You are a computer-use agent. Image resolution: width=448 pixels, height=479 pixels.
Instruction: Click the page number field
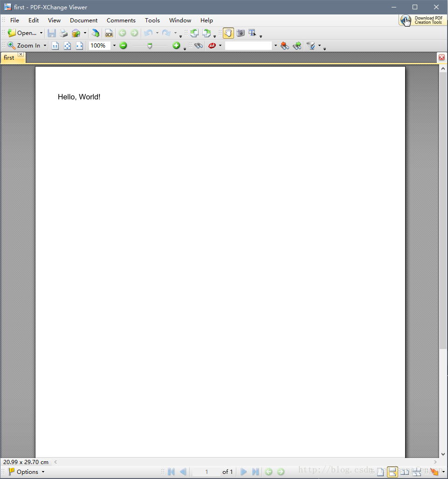[x=206, y=472]
